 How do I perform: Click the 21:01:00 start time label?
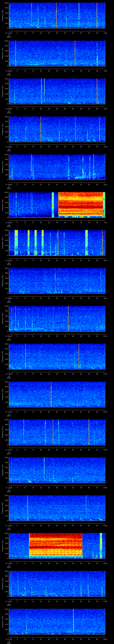tap(9, 33)
